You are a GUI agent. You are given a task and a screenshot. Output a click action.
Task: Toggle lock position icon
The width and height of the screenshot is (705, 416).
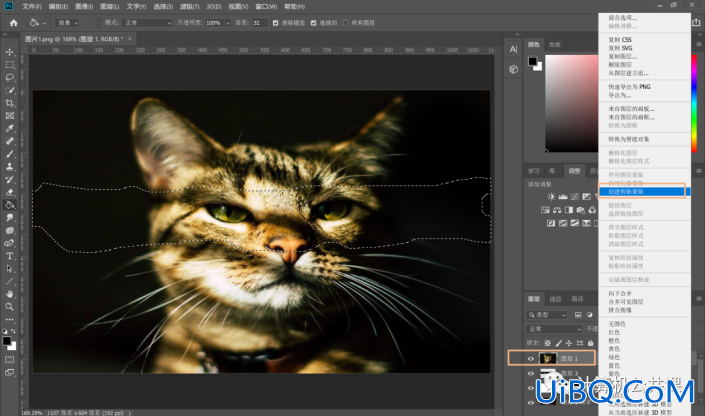(569, 343)
